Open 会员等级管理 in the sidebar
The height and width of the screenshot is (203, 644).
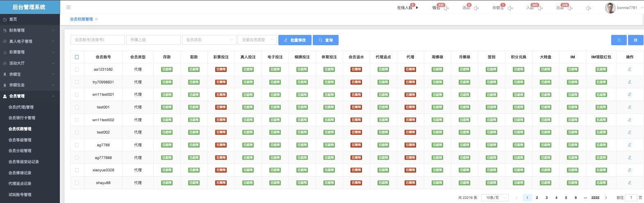pos(20,140)
